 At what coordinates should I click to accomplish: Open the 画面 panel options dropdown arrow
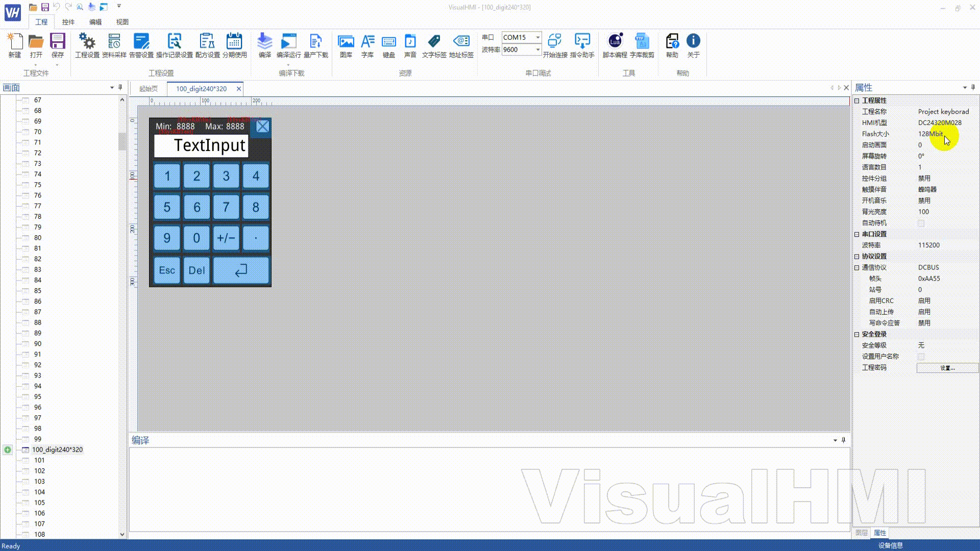[112, 88]
